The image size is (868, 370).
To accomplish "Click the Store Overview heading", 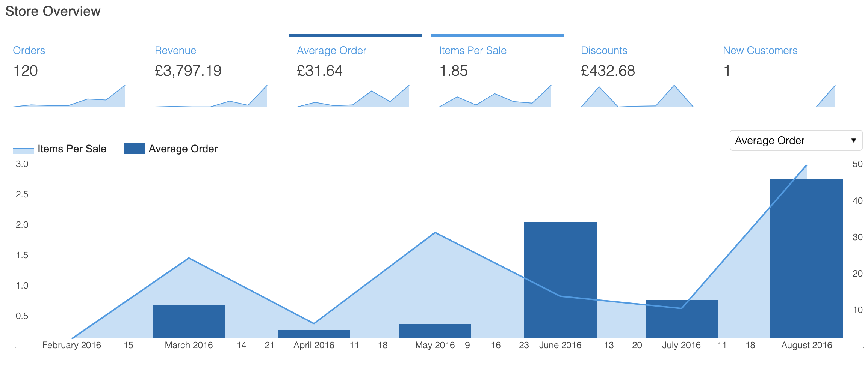I will [x=53, y=11].
